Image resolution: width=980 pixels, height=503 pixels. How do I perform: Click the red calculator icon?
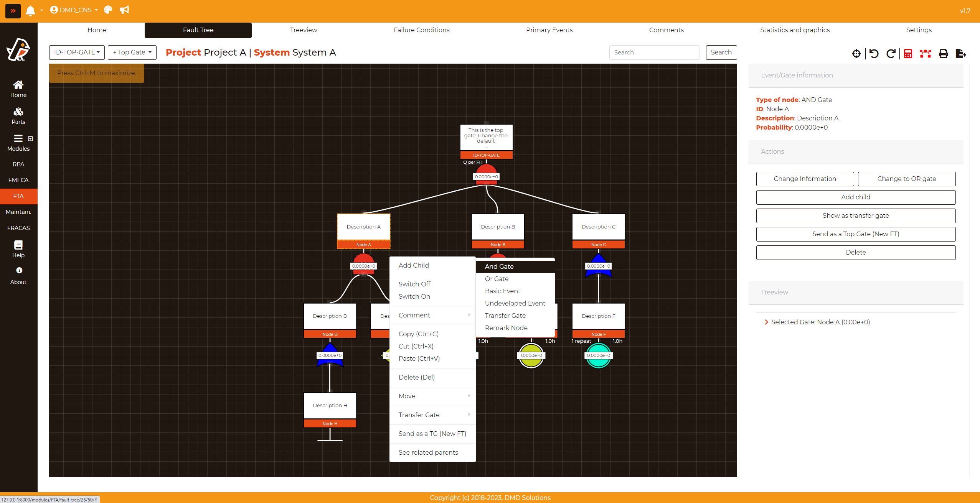pyautogui.click(x=908, y=54)
